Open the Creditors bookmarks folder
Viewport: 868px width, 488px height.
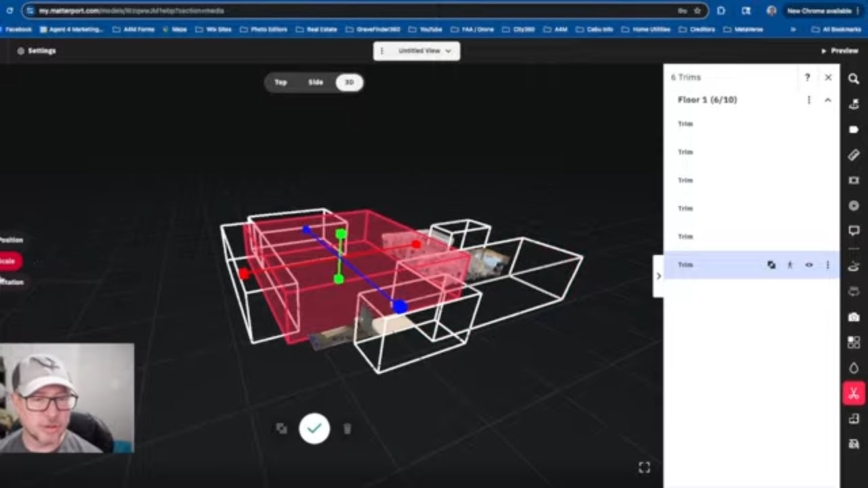click(x=697, y=30)
